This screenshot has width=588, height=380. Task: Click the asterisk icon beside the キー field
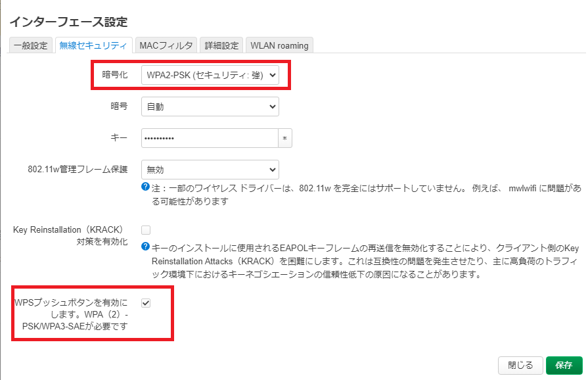tap(286, 138)
